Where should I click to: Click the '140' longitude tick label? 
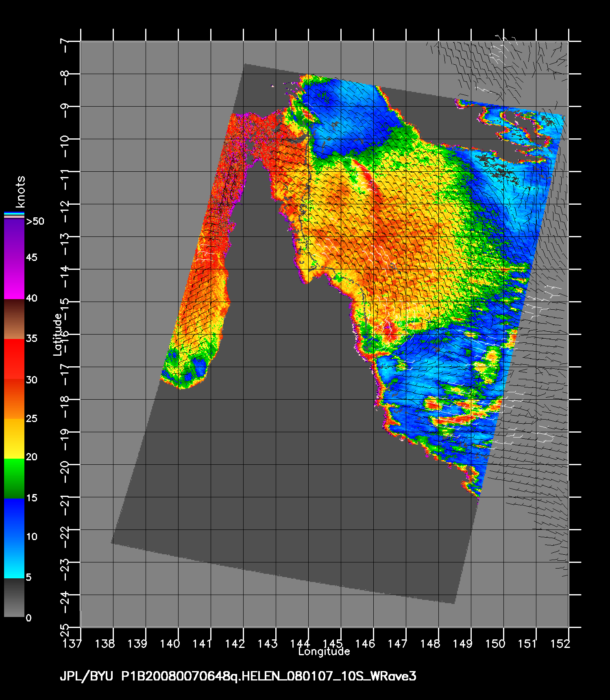tap(170, 643)
